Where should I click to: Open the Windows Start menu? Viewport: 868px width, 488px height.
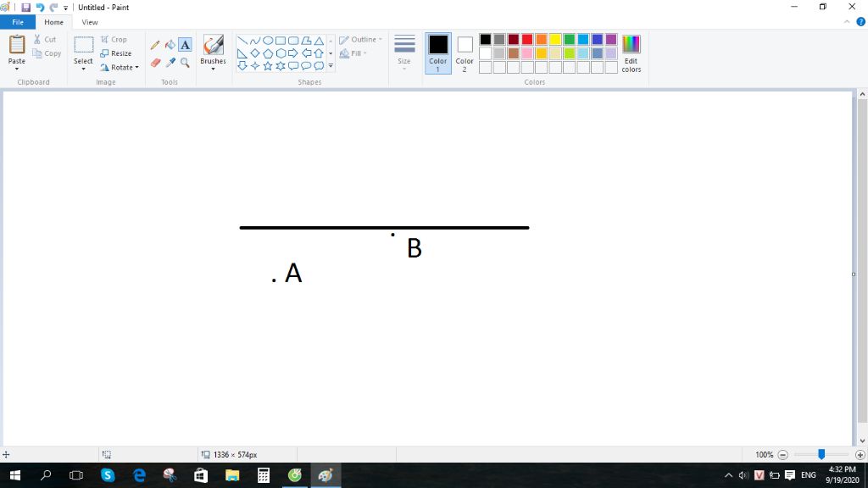(x=15, y=475)
